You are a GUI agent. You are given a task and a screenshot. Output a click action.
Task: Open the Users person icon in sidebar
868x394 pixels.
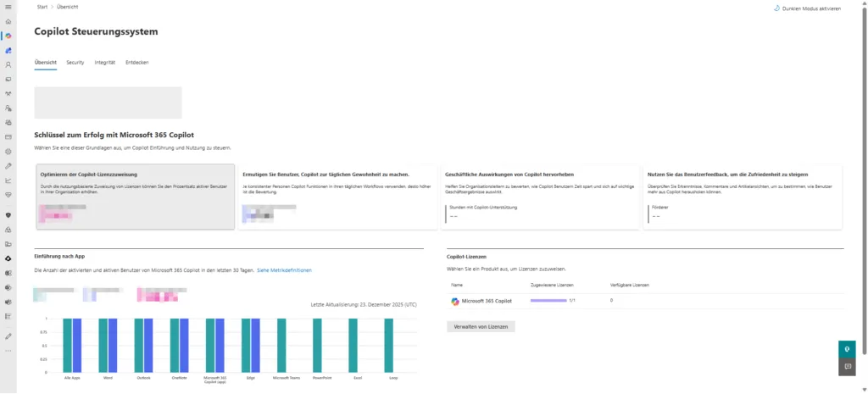[8, 64]
